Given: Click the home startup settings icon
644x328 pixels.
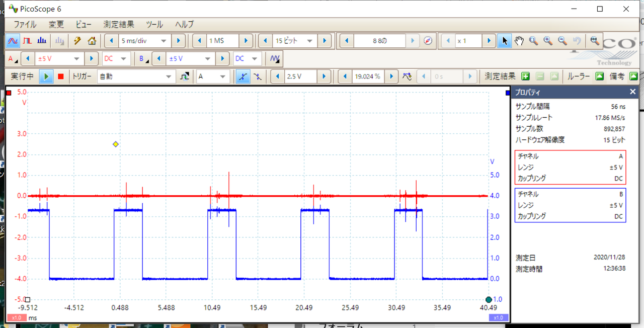Looking at the screenshot, I should click(x=92, y=41).
